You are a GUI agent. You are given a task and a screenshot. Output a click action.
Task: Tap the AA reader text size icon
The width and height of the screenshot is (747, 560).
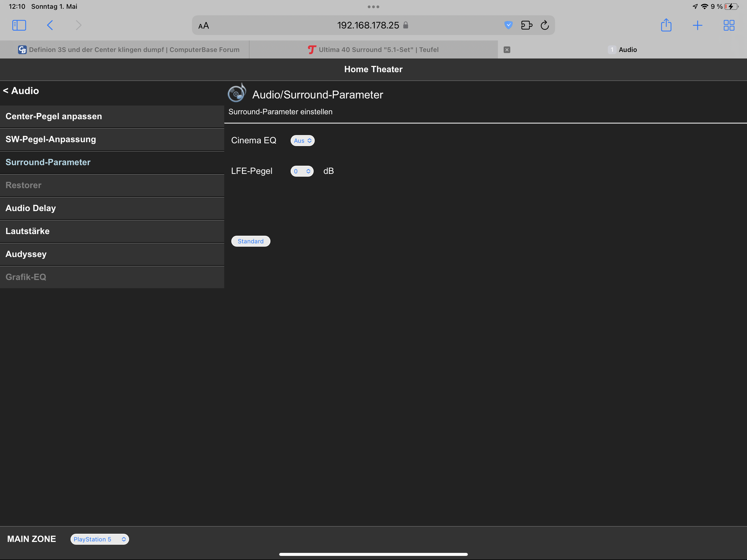click(204, 26)
